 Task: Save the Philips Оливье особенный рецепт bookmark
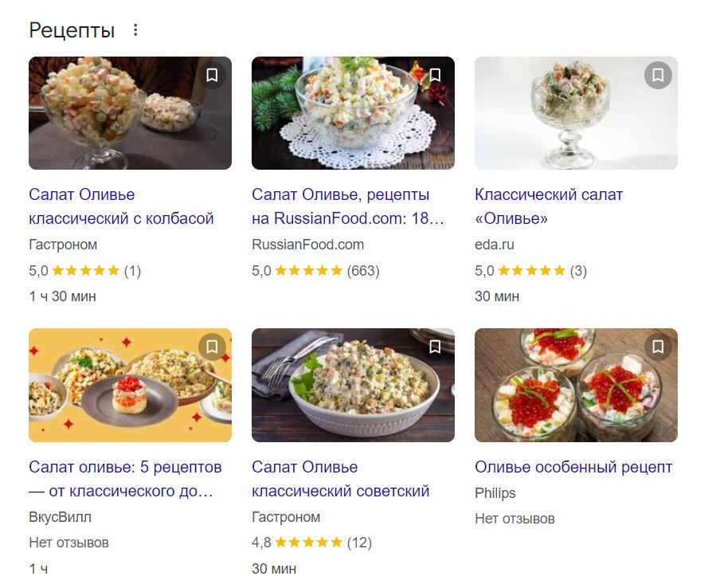coord(658,347)
